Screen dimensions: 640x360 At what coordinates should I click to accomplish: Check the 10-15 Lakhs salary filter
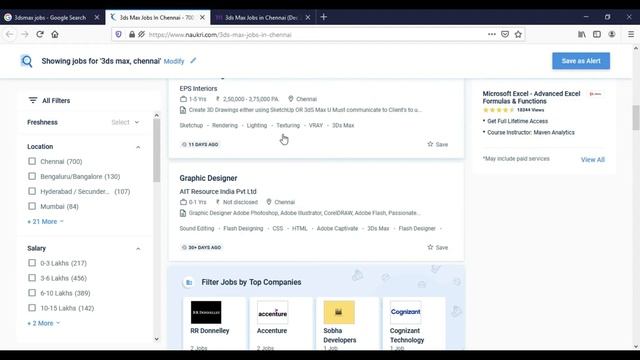coord(32,308)
